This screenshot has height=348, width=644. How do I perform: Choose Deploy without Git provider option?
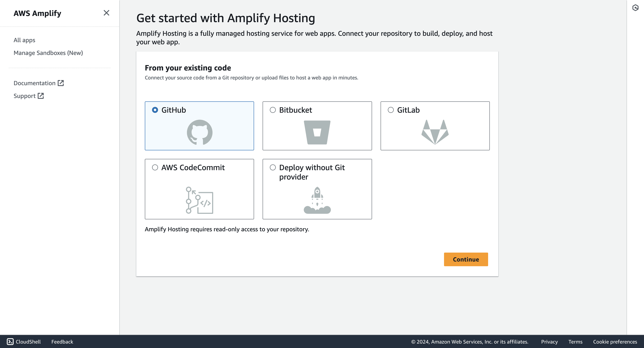point(273,167)
